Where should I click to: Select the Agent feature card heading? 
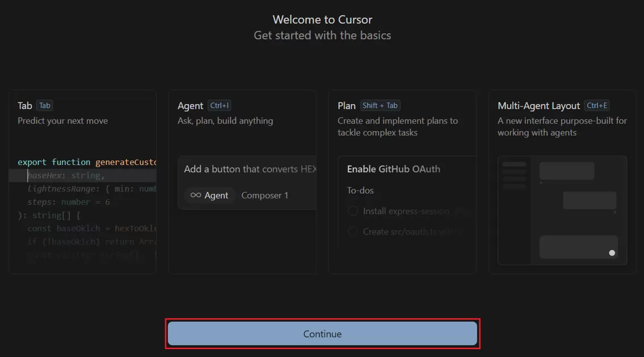point(190,106)
